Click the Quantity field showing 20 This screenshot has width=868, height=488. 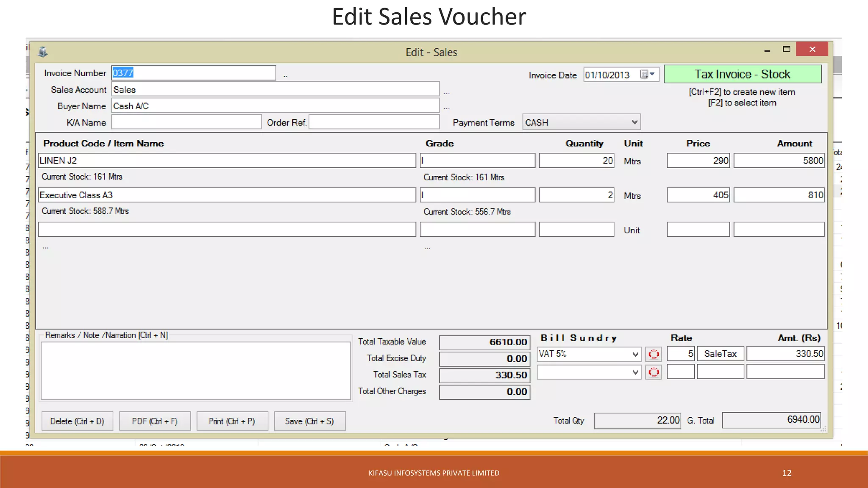(x=577, y=161)
